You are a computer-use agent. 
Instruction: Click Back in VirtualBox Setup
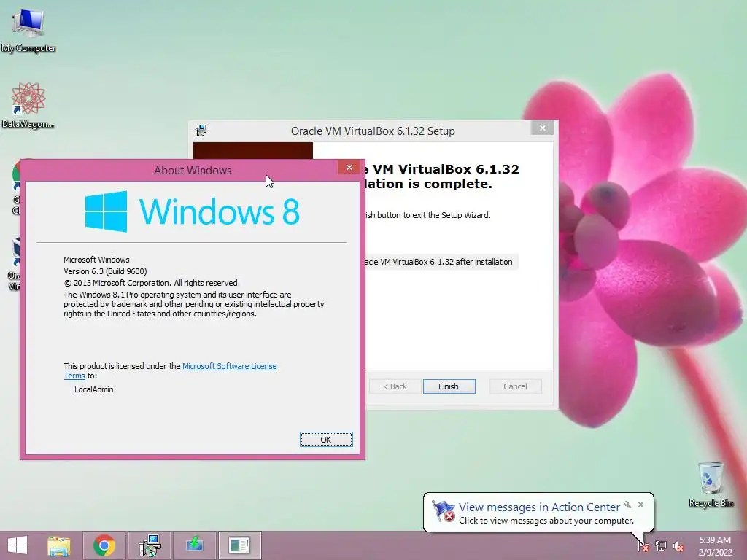395,386
